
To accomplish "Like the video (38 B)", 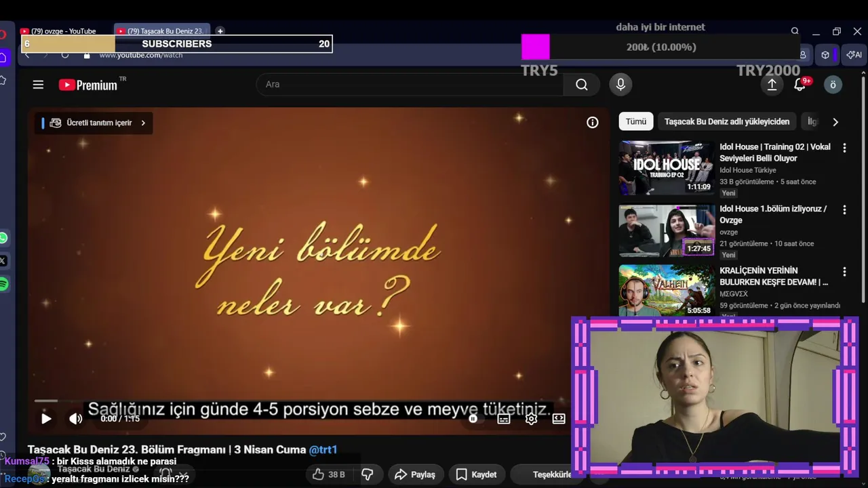I will coord(329,474).
